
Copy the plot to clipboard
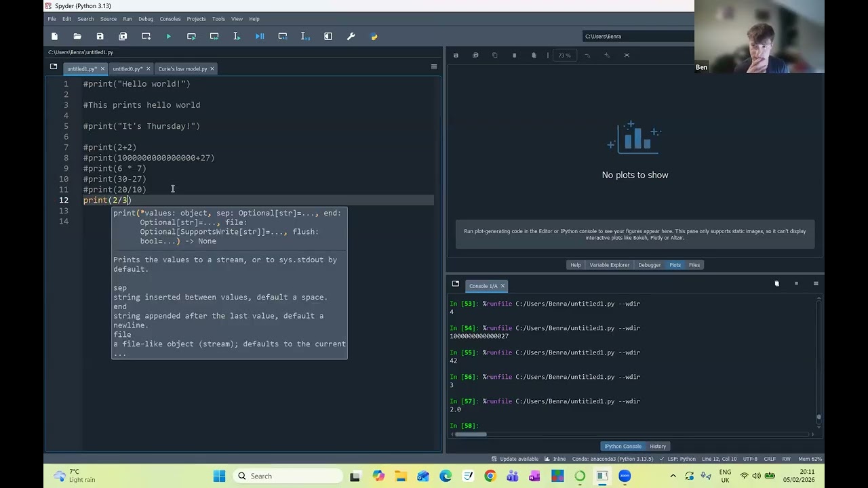(494, 56)
